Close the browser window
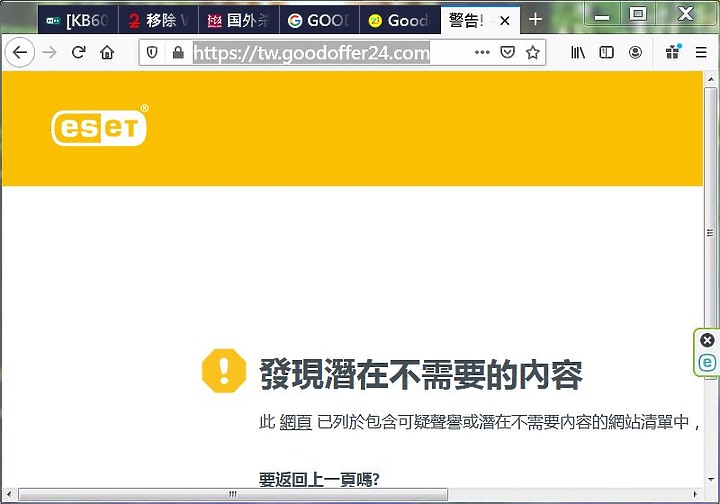The image size is (720, 504). click(x=686, y=14)
